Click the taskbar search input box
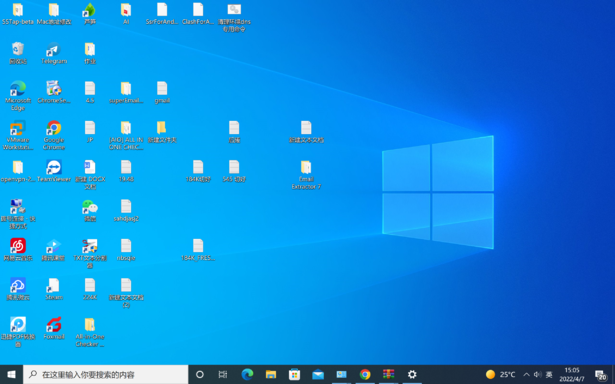This screenshot has width=615, height=384. click(106, 375)
